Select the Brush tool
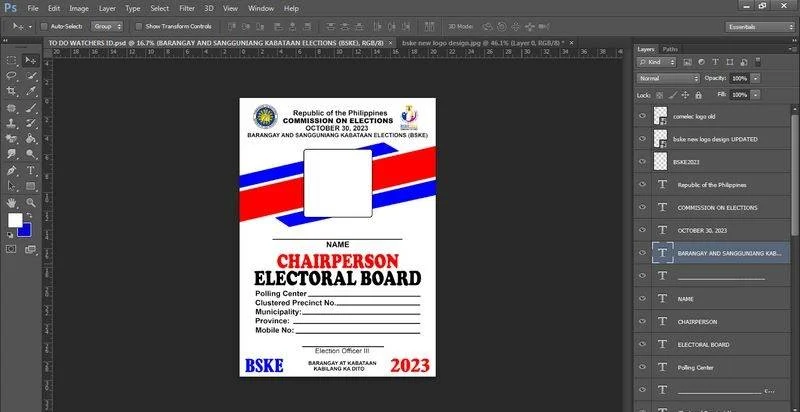Image resolution: width=800 pixels, height=412 pixels. (31, 108)
